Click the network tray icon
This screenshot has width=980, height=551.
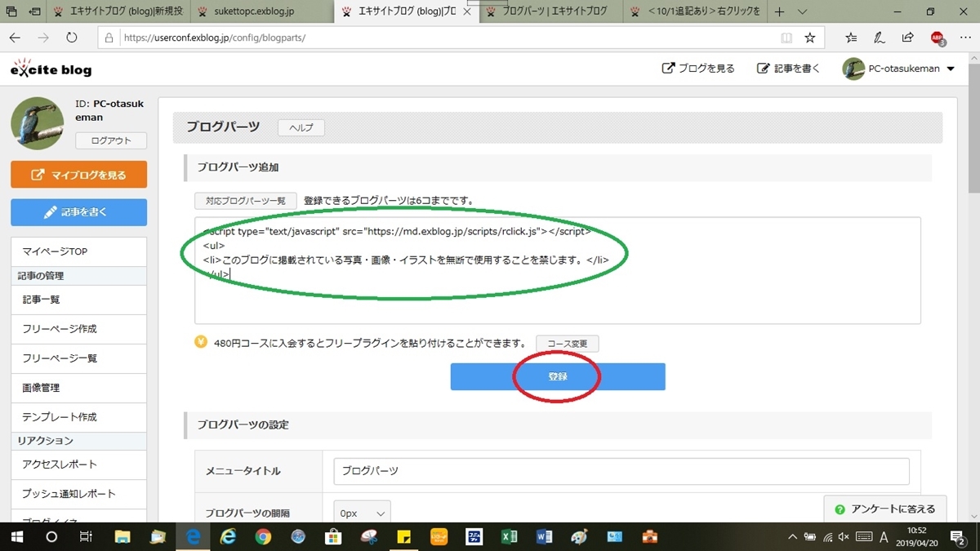[x=828, y=536]
